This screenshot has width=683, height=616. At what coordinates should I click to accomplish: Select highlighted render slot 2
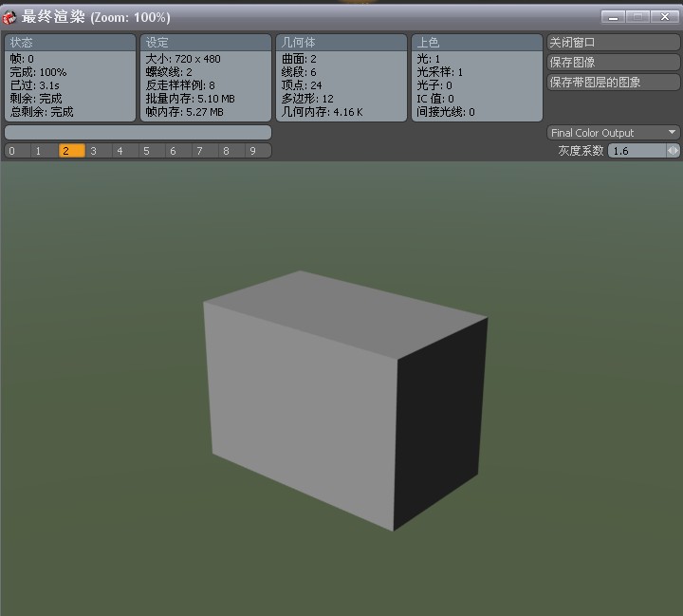click(x=71, y=151)
